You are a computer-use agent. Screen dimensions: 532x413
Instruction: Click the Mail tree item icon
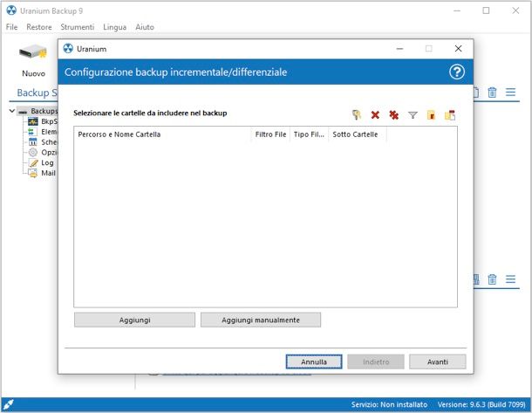pos(33,173)
